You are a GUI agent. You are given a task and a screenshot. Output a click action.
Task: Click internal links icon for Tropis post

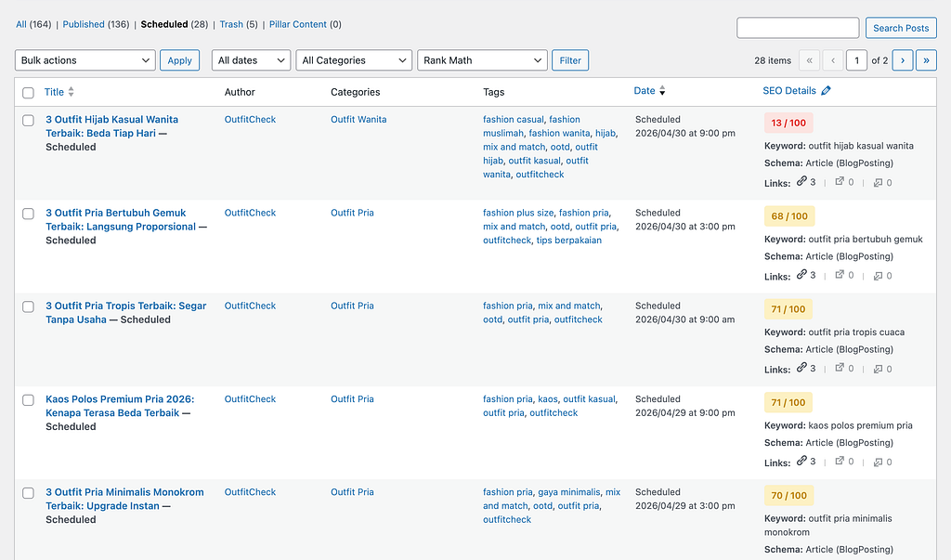(x=801, y=367)
